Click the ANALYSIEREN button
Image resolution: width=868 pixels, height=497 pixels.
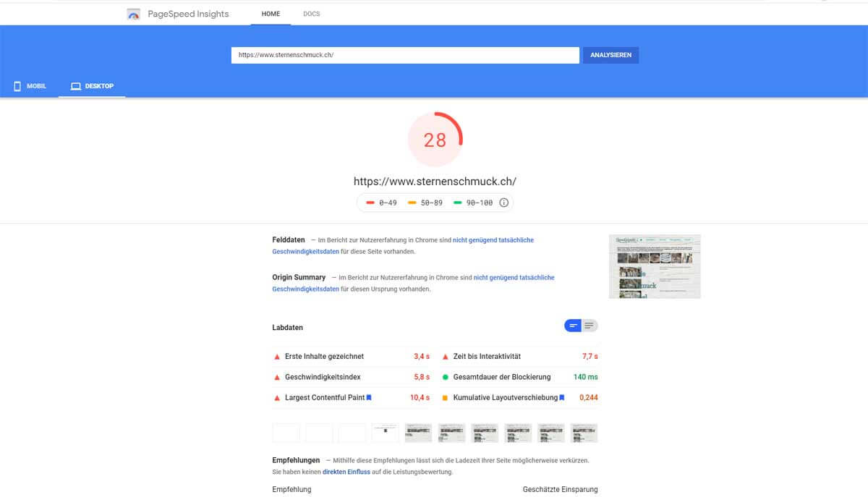click(x=610, y=55)
